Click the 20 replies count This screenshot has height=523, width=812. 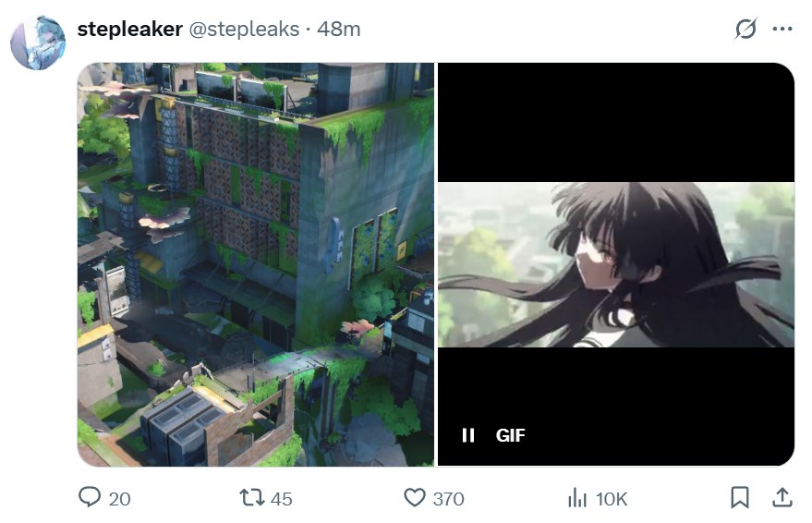[x=119, y=499]
